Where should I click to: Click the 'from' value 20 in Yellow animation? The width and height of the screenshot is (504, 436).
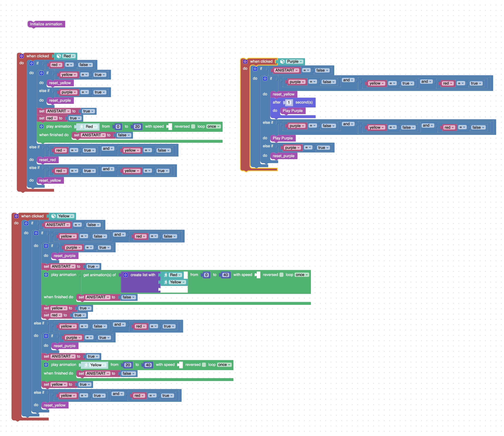click(x=128, y=365)
